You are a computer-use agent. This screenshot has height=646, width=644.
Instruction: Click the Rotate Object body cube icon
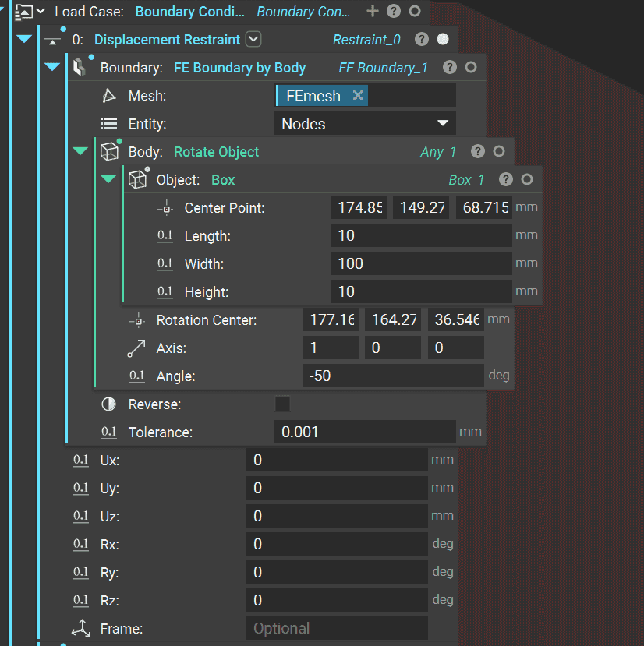109,152
